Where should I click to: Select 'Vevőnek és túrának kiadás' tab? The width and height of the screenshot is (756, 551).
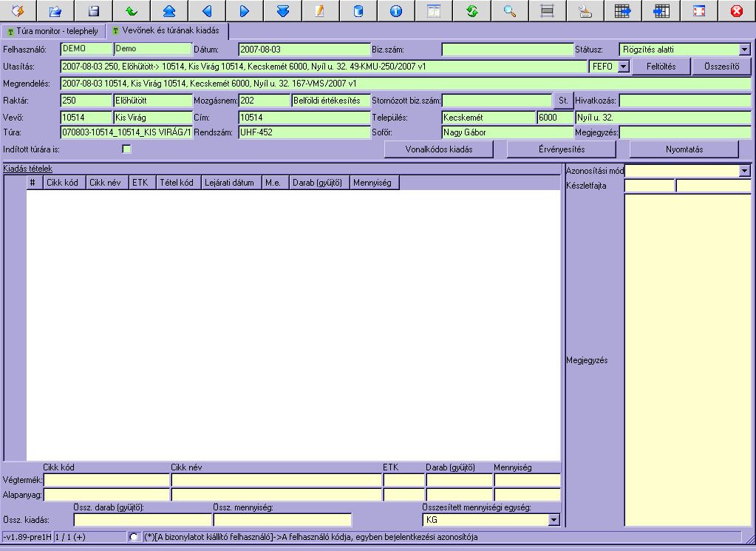(x=166, y=31)
